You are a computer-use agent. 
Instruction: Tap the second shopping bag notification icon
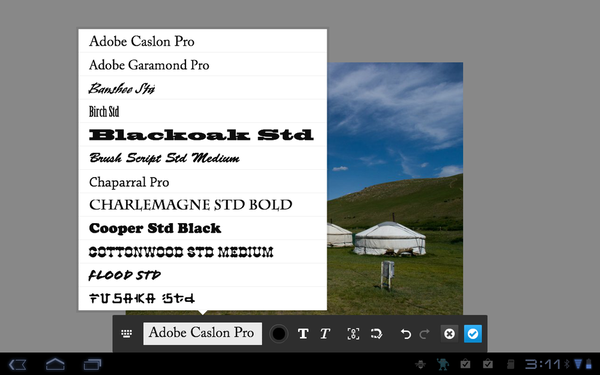pyautogui.click(x=488, y=364)
